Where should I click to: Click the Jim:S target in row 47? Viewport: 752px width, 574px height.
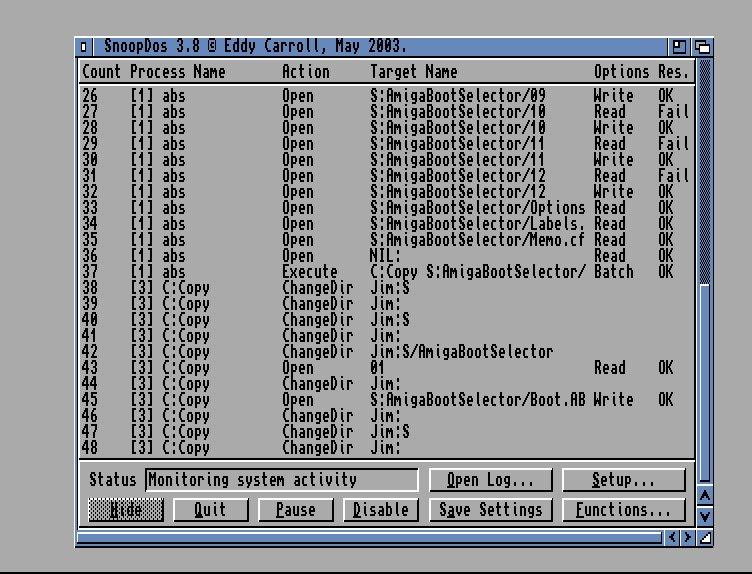[390, 432]
